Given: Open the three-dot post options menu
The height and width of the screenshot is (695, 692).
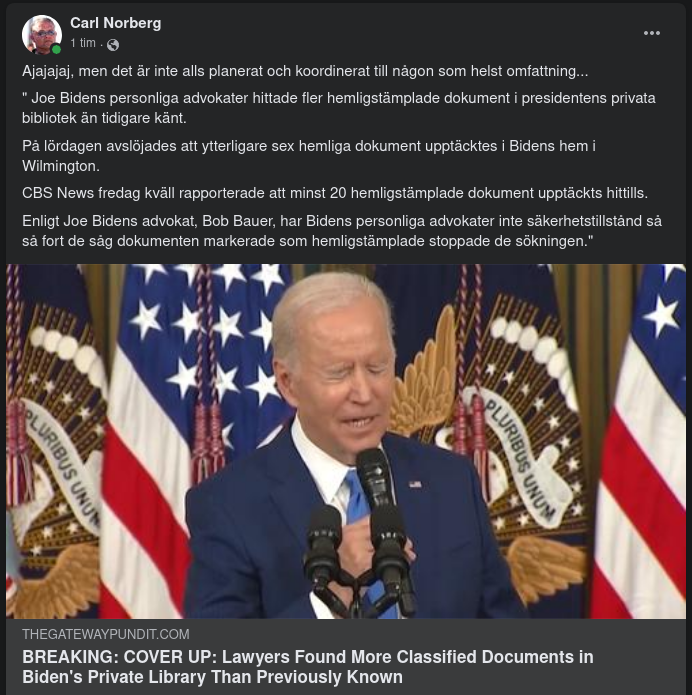Looking at the screenshot, I should coord(652,33).
